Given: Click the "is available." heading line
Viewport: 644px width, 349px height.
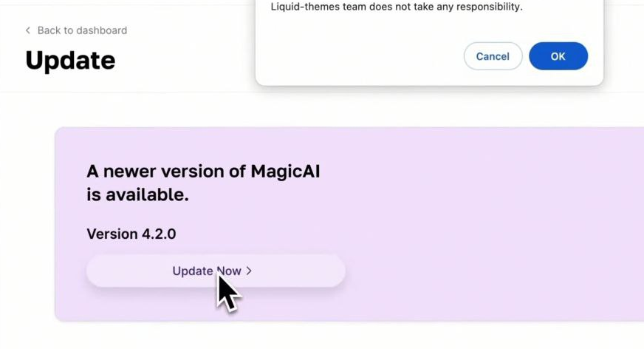Looking at the screenshot, I should pos(137,195).
